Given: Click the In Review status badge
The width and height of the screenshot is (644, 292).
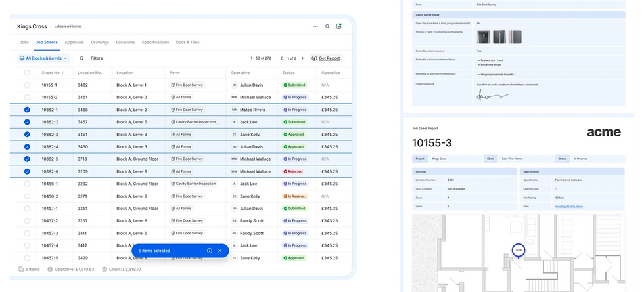Looking at the screenshot, I should pos(295,196).
